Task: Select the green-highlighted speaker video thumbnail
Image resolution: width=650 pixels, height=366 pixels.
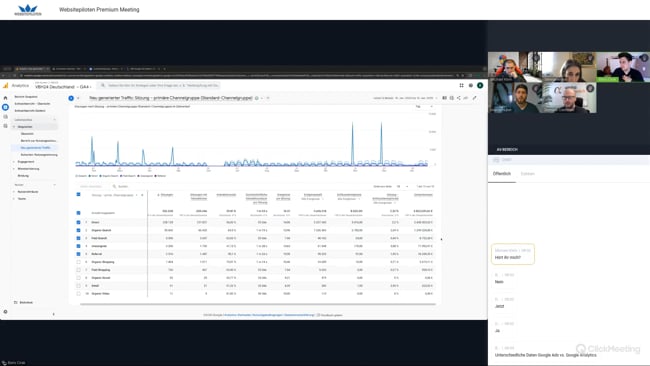Action: click(623, 67)
